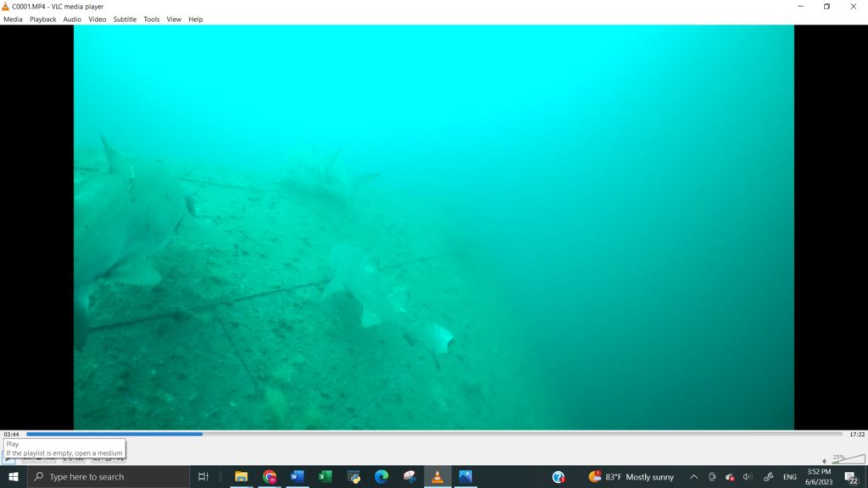Open Microsoft Edge from taskbar
Image resolution: width=868 pixels, height=488 pixels.
tap(381, 477)
